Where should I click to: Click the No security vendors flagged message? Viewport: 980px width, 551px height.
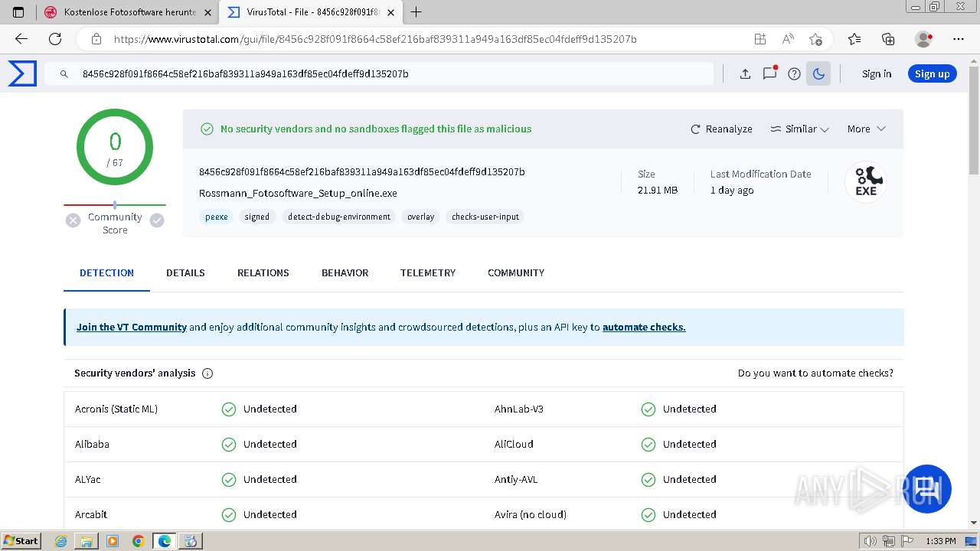pos(376,129)
